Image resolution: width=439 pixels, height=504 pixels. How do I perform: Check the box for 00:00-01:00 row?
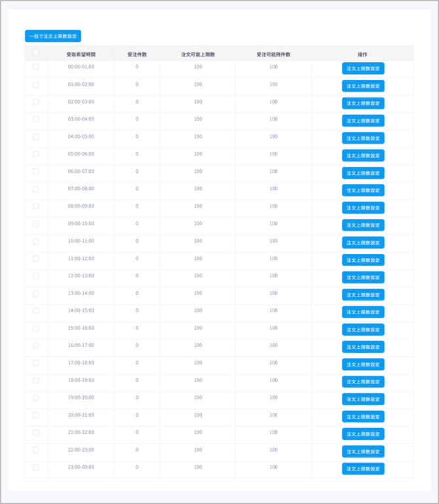click(x=35, y=67)
